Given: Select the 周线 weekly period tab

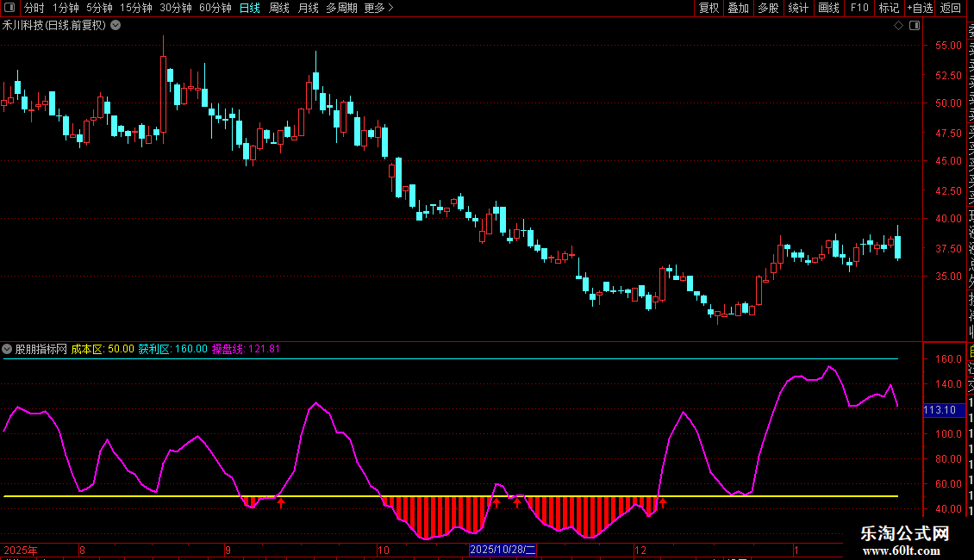Looking at the screenshot, I should coord(279,8).
